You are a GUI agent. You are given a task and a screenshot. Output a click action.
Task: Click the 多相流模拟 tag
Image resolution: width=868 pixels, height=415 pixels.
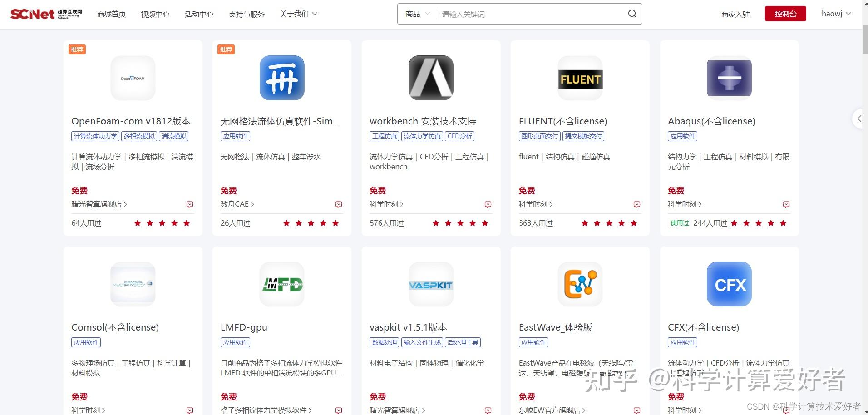pyautogui.click(x=139, y=136)
